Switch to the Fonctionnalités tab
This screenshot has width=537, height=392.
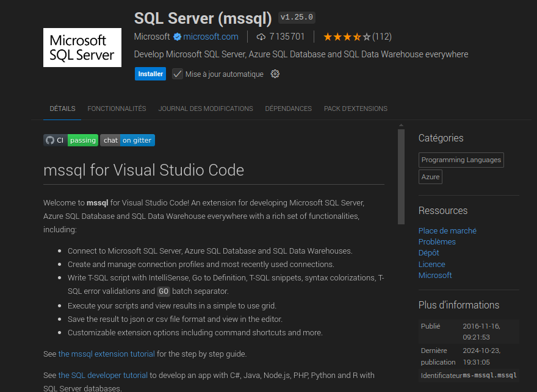[117, 109]
